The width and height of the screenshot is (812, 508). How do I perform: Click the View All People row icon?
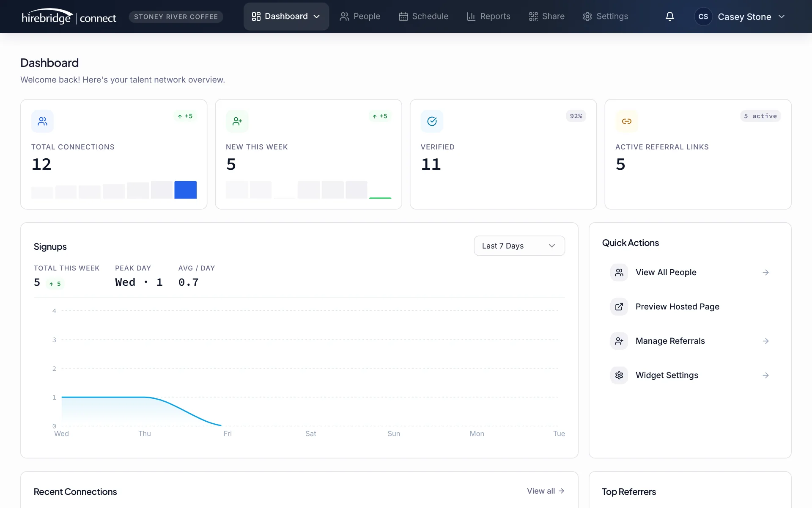tap(619, 272)
